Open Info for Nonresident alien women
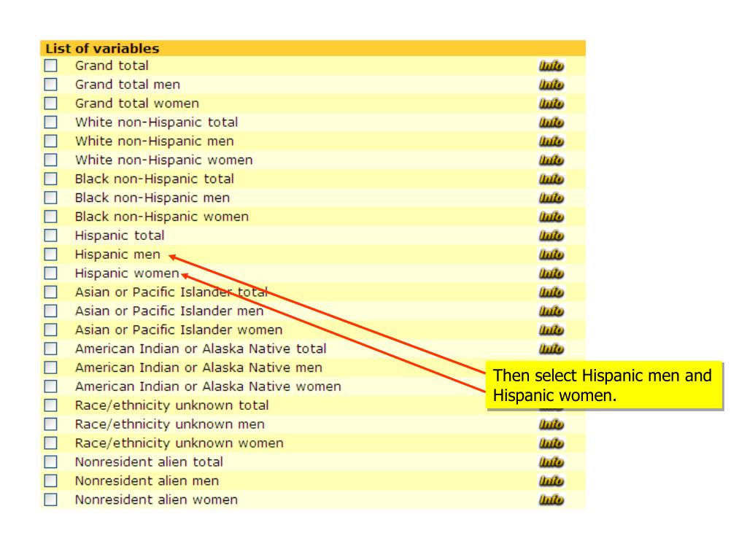Screen dimensions: 747x560 coord(551,499)
